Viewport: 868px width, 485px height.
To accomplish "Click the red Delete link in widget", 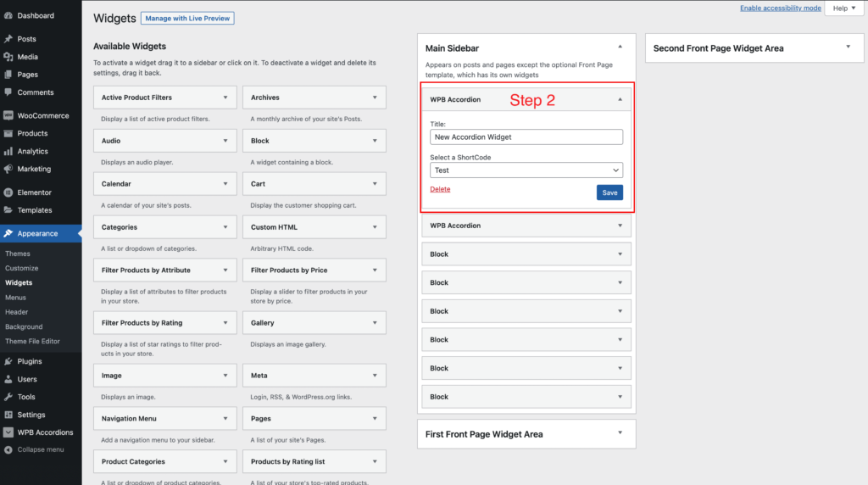I will pyautogui.click(x=440, y=189).
